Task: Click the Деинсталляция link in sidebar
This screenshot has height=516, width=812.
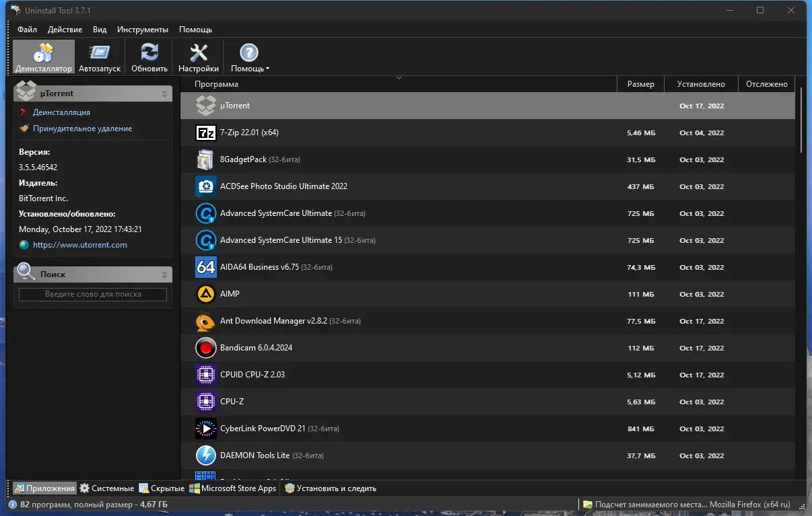Action: tap(61, 112)
